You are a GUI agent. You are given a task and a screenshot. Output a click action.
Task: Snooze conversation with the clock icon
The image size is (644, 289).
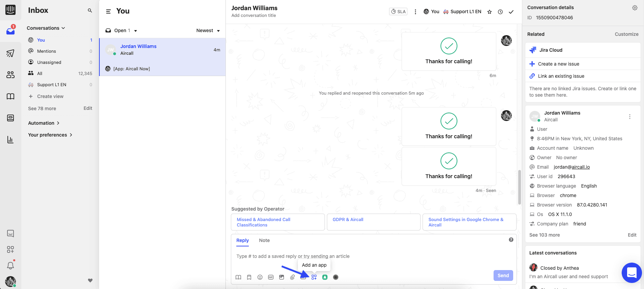pyautogui.click(x=500, y=12)
